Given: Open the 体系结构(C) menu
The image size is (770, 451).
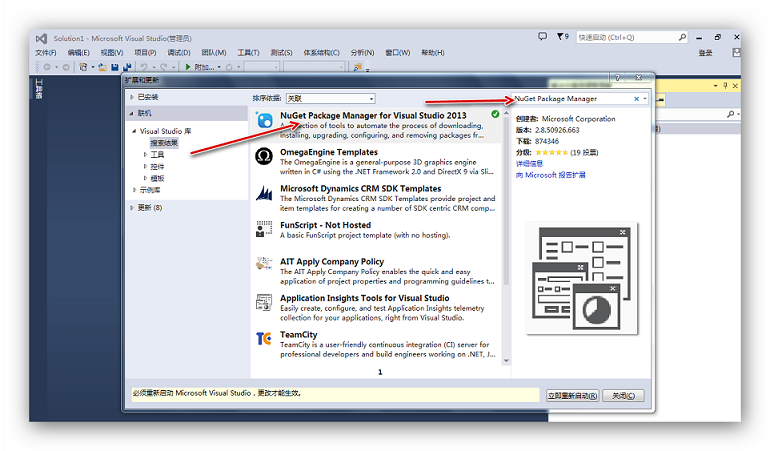Looking at the screenshot, I should [x=321, y=53].
